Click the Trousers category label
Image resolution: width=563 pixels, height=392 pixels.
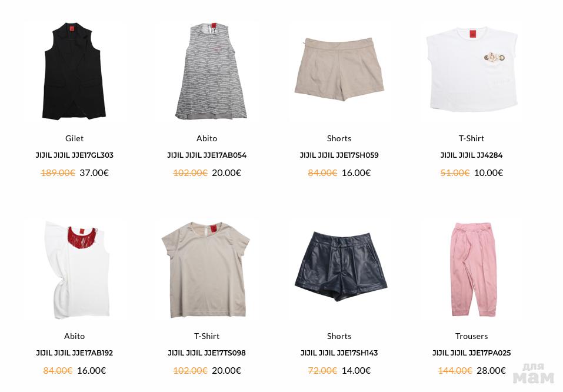pos(471,336)
